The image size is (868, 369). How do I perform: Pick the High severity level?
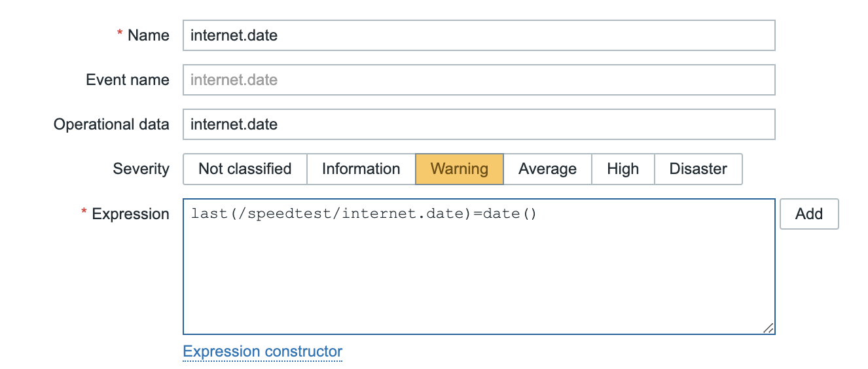(623, 169)
